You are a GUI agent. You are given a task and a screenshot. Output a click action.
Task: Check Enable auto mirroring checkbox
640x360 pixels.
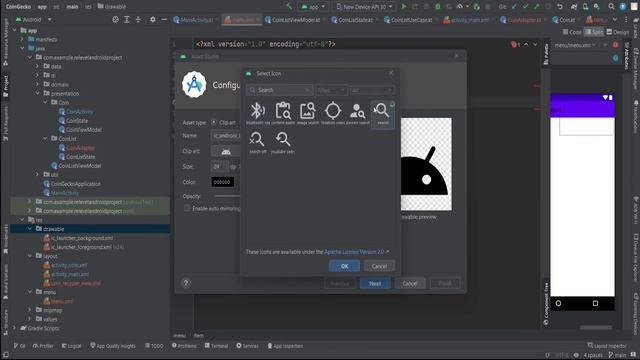pos(187,208)
